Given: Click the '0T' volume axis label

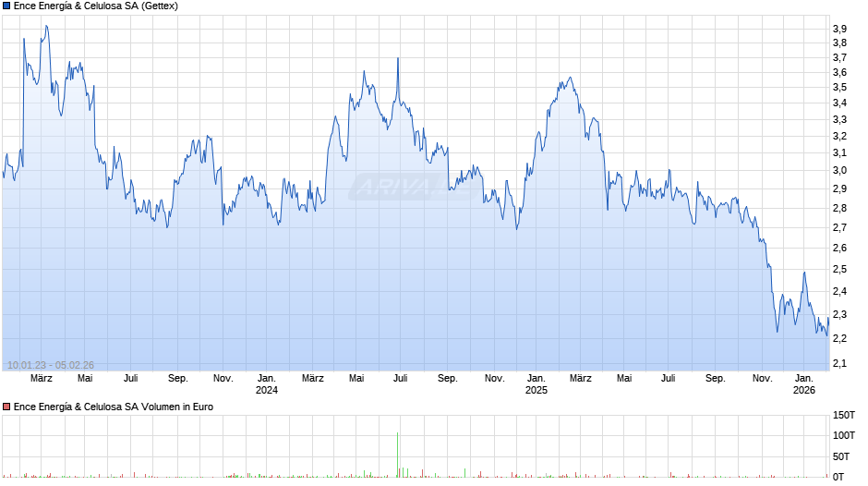Looking at the screenshot, I should (x=838, y=477).
